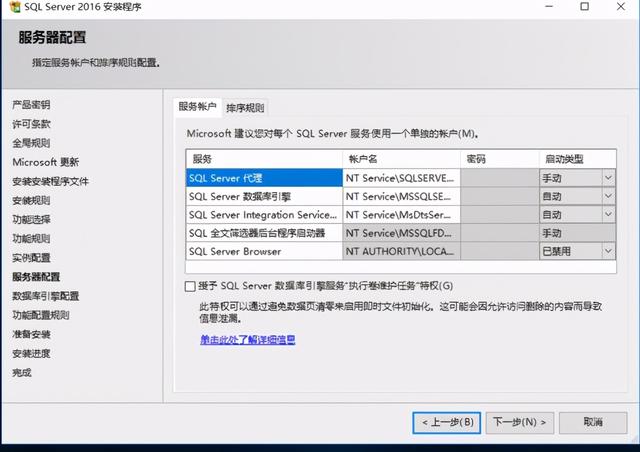Select SQL Server 数据库引擎 service row
Viewport: 640px width, 452px height.
(264, 196)
